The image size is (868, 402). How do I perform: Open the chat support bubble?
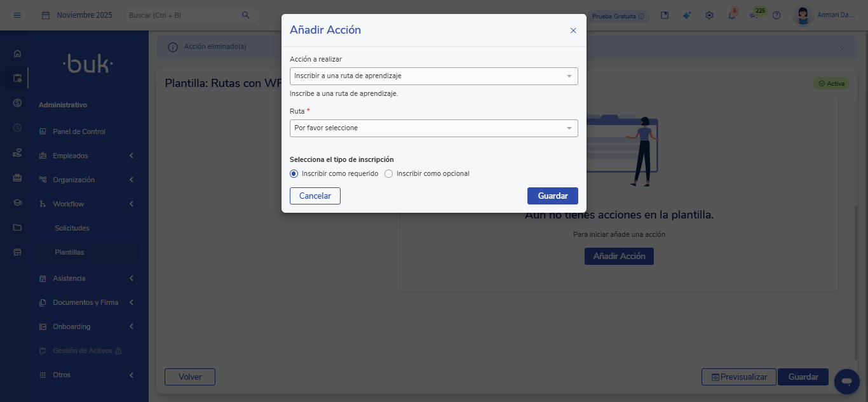tap(846, 381)
